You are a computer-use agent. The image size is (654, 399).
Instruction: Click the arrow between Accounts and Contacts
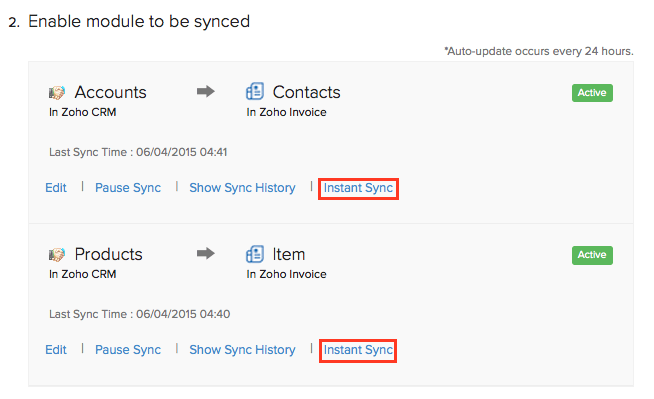tap(206, 91)
